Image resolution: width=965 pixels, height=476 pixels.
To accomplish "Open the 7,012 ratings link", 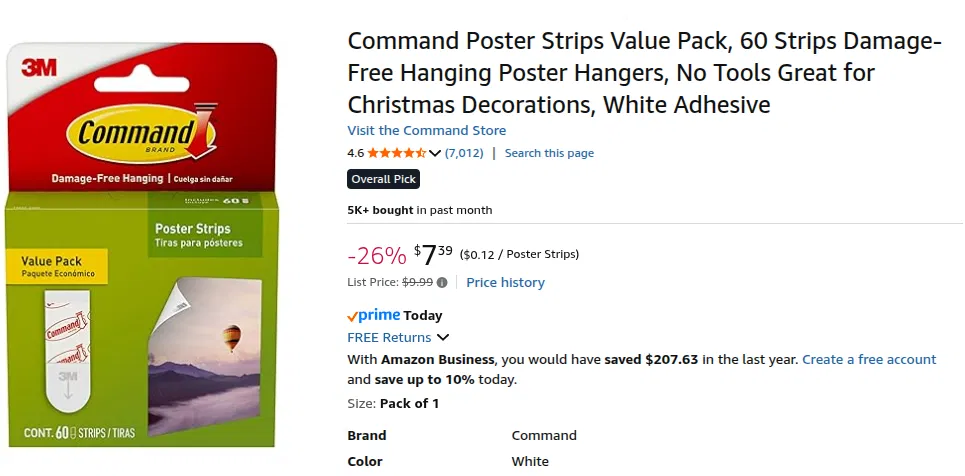I will click(x=464, y=153).
